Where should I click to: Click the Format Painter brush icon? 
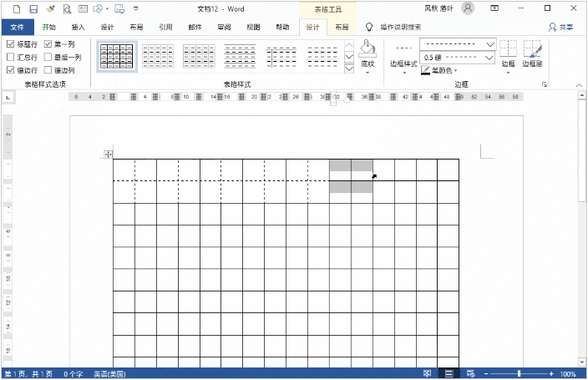[x=50, y=8]
